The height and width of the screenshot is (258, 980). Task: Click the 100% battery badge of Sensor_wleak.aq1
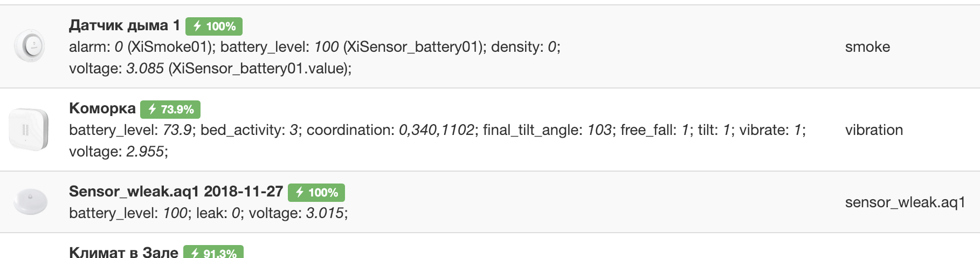pyautogui.click(x=316, y=192)
